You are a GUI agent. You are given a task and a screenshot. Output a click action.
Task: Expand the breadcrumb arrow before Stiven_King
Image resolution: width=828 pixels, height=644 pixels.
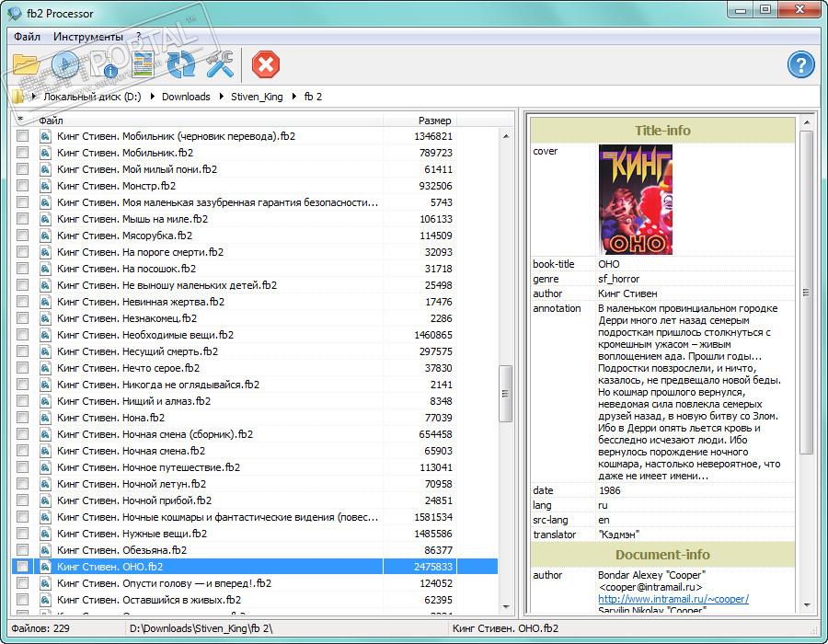(221, 97)
